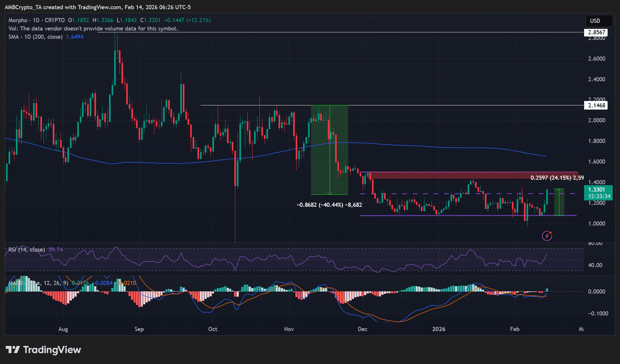The image size is (620, 364).
Task: Open the USD currency selector
Action: point(599,21)
